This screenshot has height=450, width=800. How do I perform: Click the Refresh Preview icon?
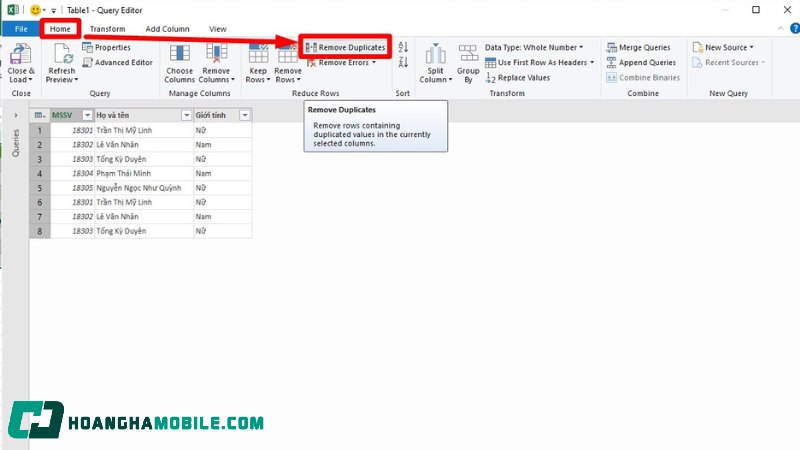[x=62, y=54]
